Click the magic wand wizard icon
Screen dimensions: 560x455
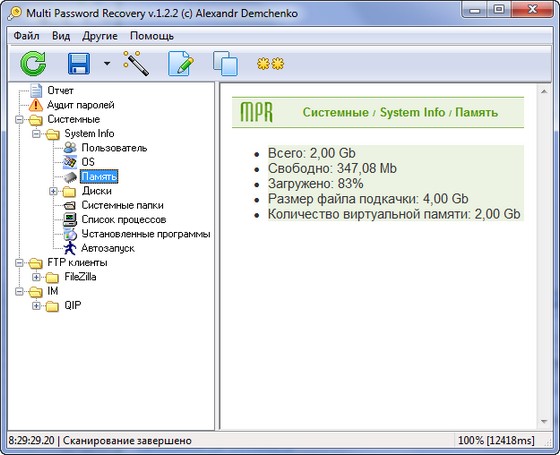coord(136,64)
